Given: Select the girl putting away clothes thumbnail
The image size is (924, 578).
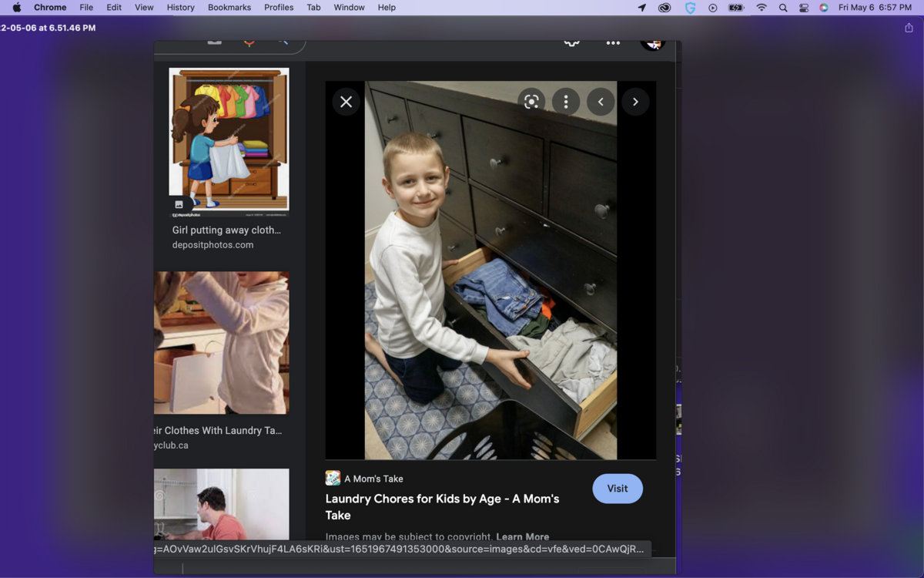Looking at the screenshot, I should [229, 139].
